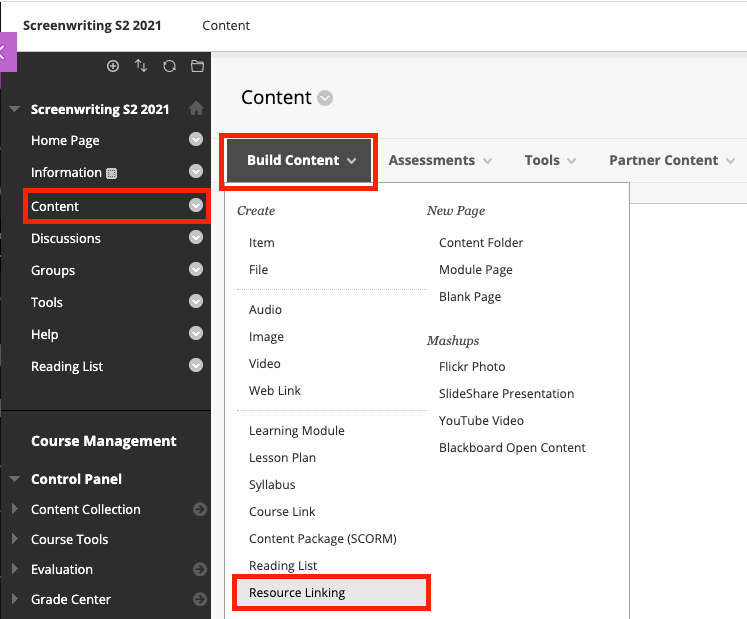Go to the Home Page sidebar link
747x619 pixels.
(65, 140)
